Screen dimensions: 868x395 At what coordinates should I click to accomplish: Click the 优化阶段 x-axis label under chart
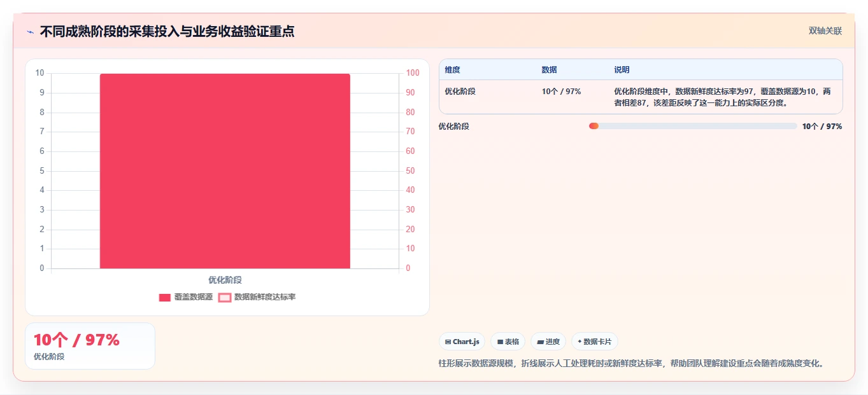[x=225, y=280]
